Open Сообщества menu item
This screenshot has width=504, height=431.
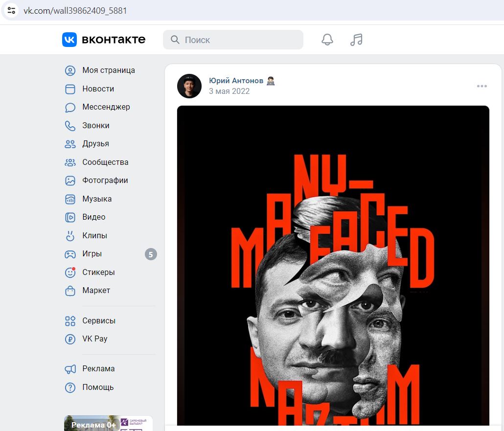(105, 162)
